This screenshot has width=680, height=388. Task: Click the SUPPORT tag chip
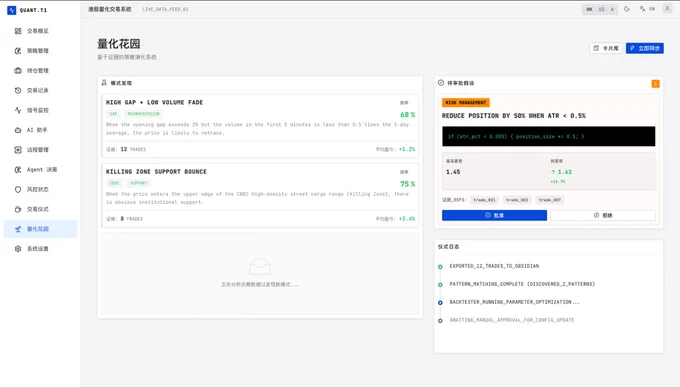click(139, 183)
